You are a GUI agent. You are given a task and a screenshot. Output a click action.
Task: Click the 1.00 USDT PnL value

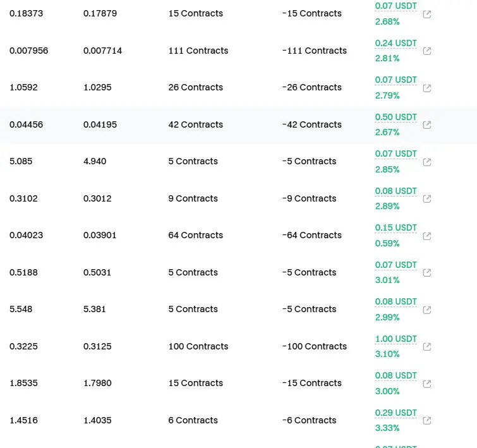395,339
